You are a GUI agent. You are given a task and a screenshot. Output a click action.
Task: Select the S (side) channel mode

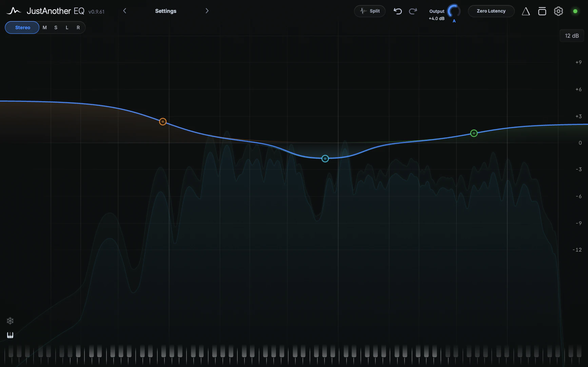(x=56, y=27)
